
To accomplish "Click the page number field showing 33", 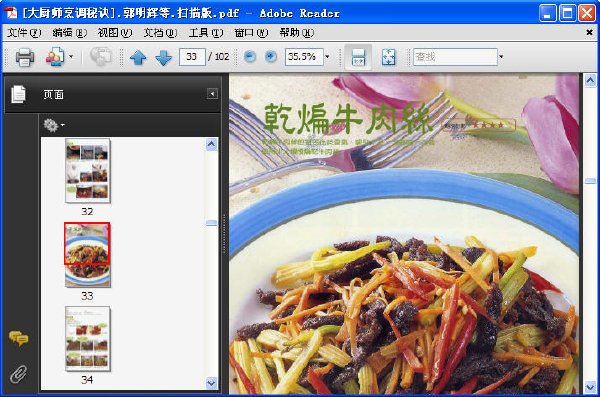I will [x=192, y=57].
